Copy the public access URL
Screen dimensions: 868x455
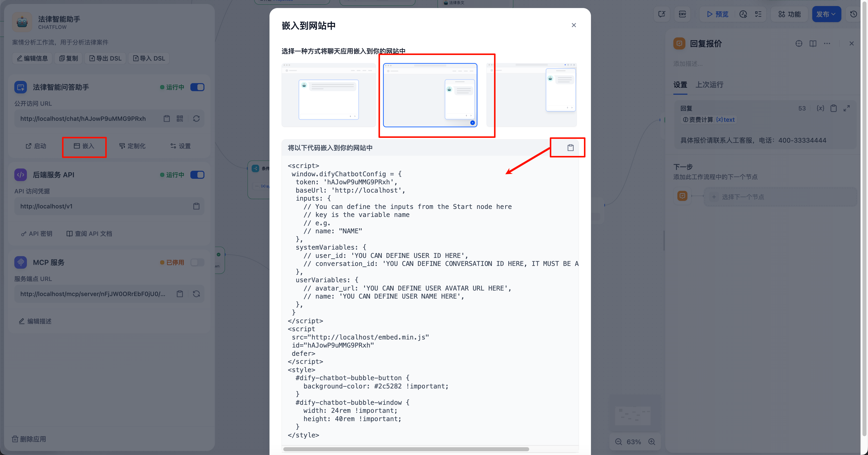pyautogui.click(x=167, y=119)
